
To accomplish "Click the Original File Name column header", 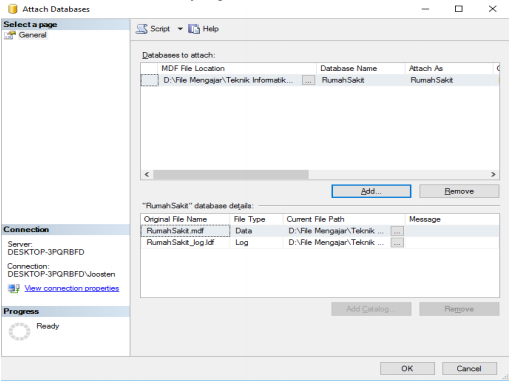I will [x=185, y=219].
